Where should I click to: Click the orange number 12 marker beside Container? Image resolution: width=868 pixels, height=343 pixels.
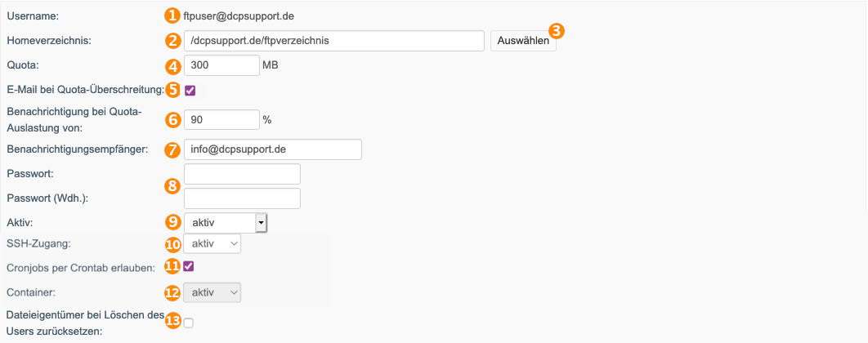[x=172, y=292]
